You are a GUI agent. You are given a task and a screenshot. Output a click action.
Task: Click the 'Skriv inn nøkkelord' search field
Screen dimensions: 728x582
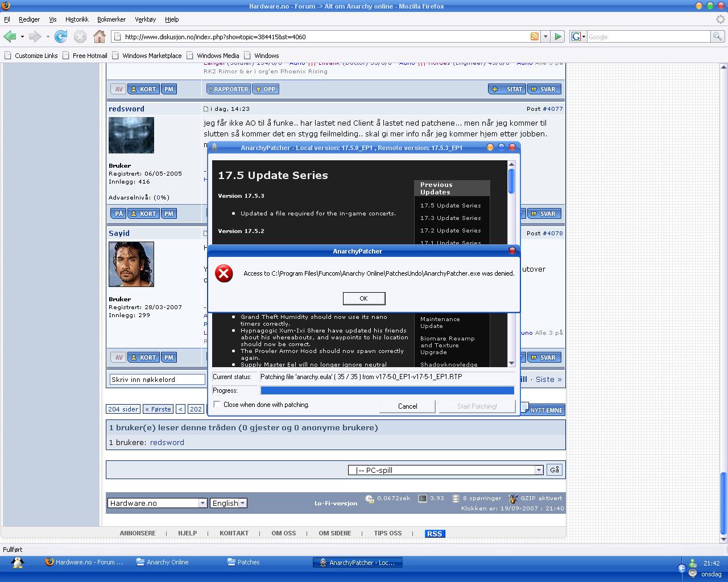pos(157,380)
